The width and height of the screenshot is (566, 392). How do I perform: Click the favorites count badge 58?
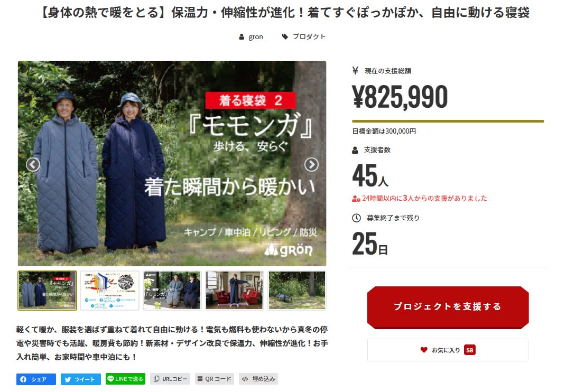pyautogui.click(x=470, y=350)
